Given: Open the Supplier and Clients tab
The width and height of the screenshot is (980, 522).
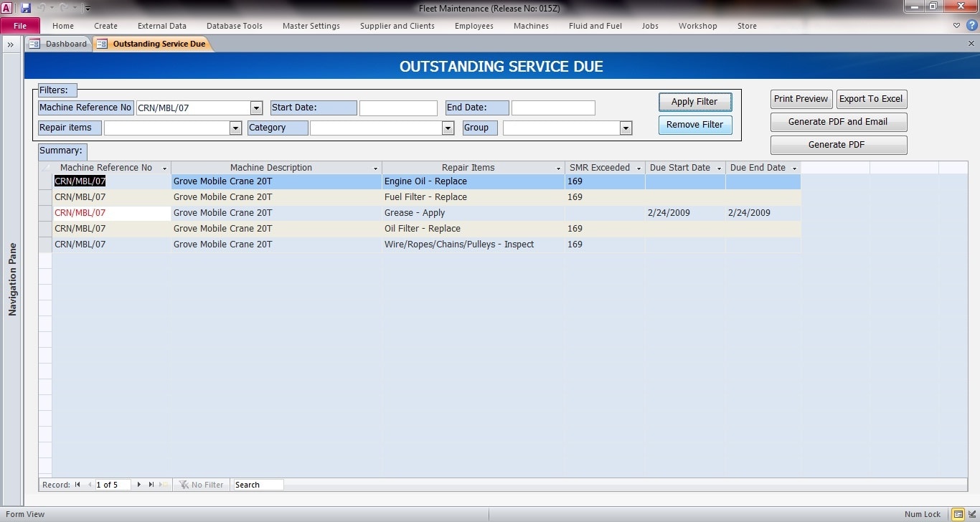Looking at the screenshot, I should tap(397, 26).
